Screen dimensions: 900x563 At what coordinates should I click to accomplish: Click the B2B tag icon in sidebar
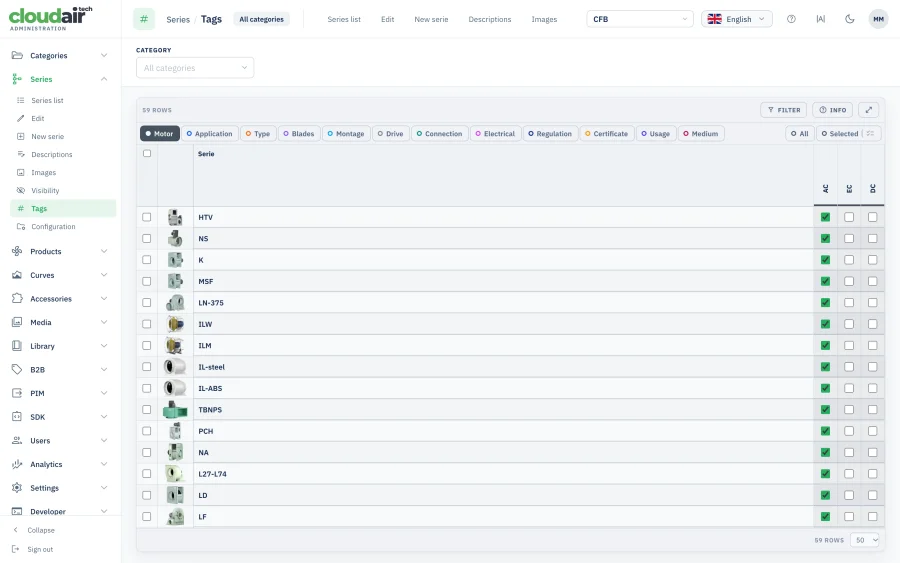tap(17, 370)
